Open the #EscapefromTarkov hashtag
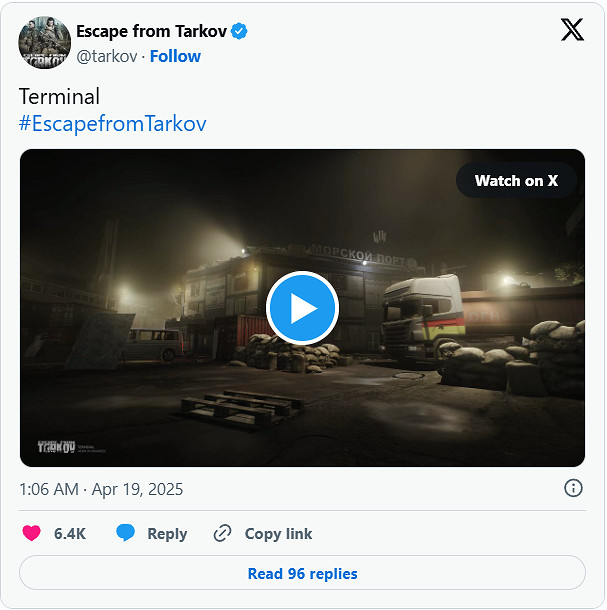The image size is (607, 610). tap(112, 124)
